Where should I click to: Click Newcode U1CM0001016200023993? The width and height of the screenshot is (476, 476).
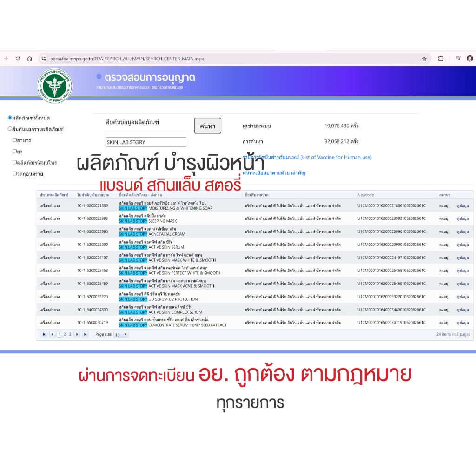(391, 218)
